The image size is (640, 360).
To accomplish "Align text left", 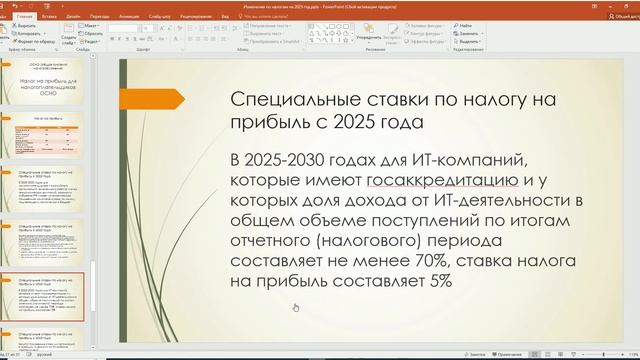I will point(191,39).
